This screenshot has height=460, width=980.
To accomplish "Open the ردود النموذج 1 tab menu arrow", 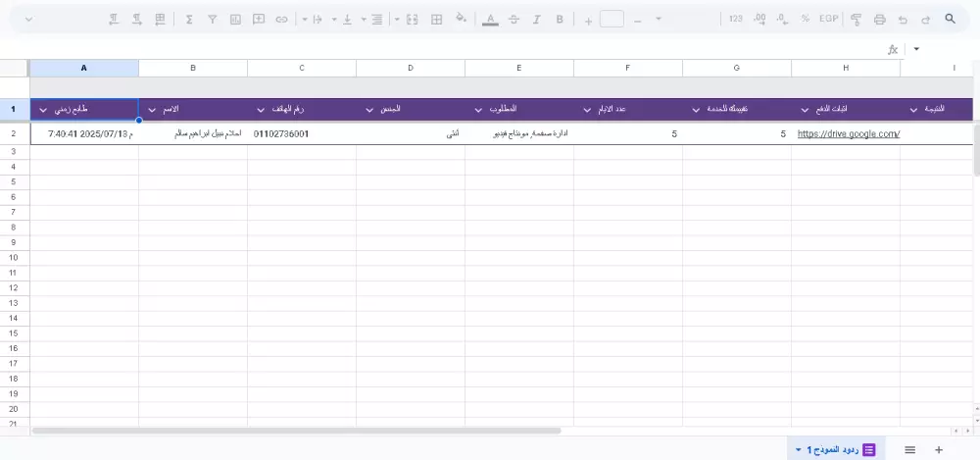I will pyautogui.click(x=798, y=450).
